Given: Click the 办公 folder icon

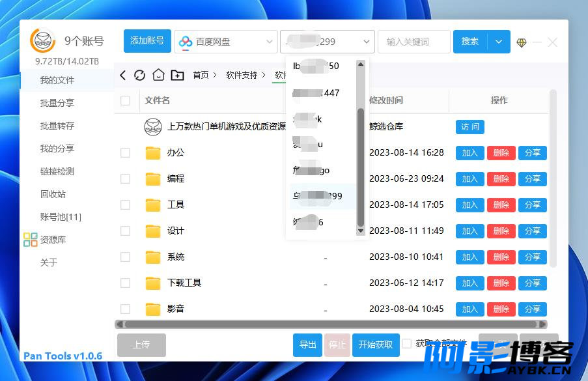Looking at the screenshot, I should [x=153, y=153].
